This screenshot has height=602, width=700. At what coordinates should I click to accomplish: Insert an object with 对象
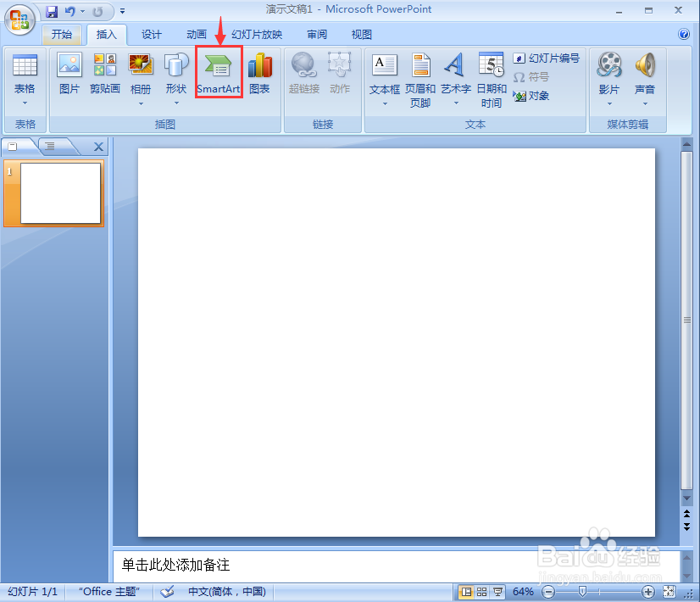tap(531, 96)
